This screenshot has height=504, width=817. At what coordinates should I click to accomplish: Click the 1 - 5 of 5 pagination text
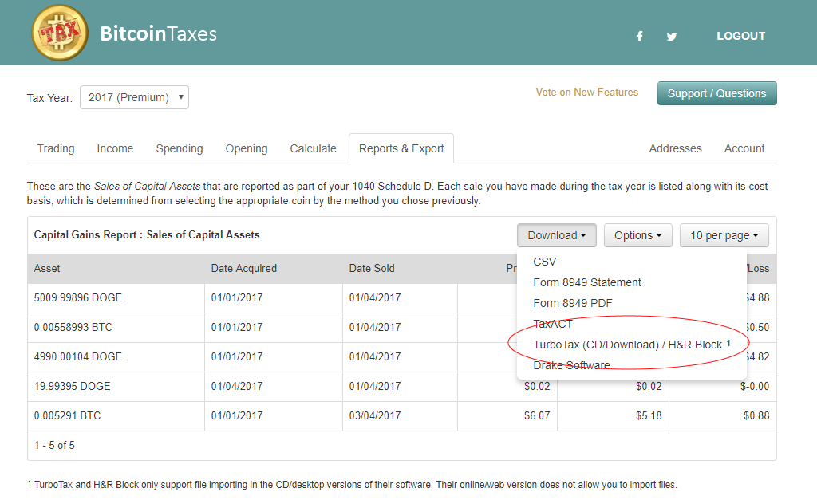coord(54,446)
